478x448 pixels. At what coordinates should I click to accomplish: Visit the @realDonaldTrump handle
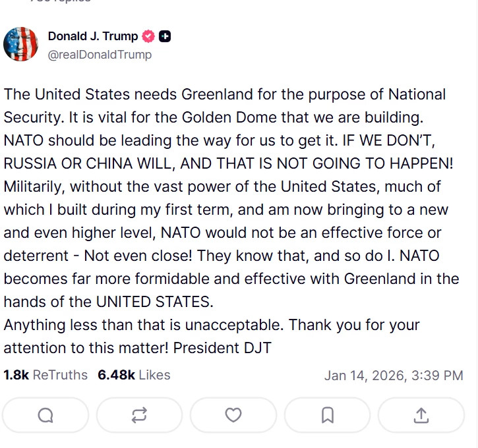100,55
